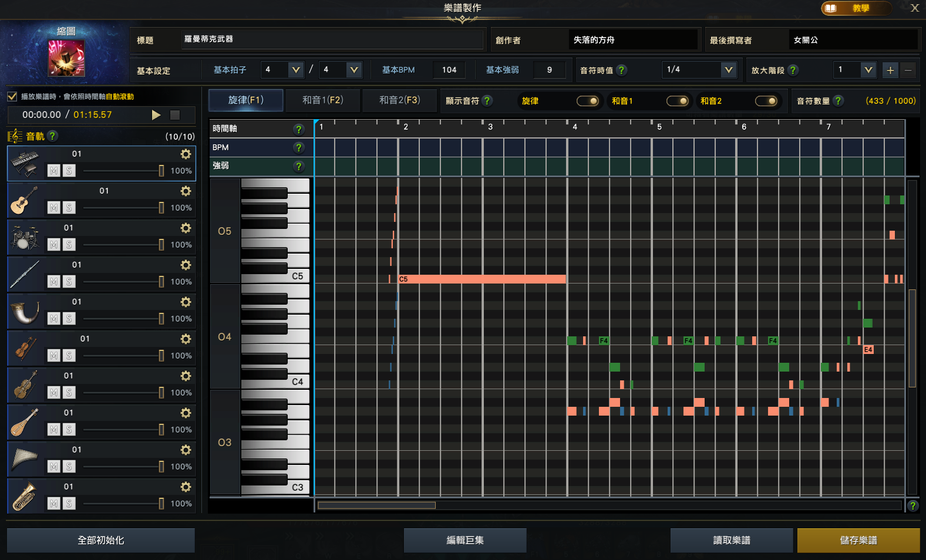
Task: Open help for note count
Action: (838, 101)
